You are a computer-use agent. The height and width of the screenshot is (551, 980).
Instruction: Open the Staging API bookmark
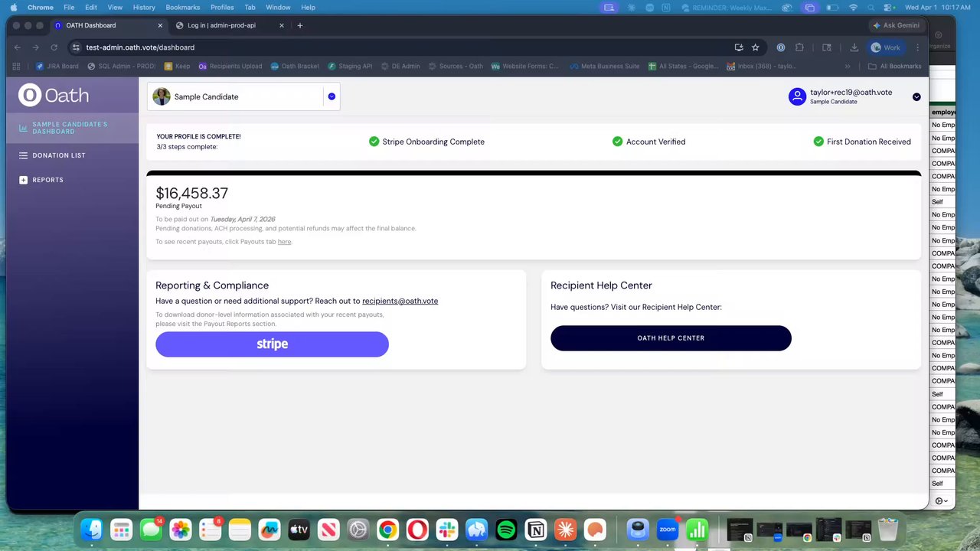350,67
